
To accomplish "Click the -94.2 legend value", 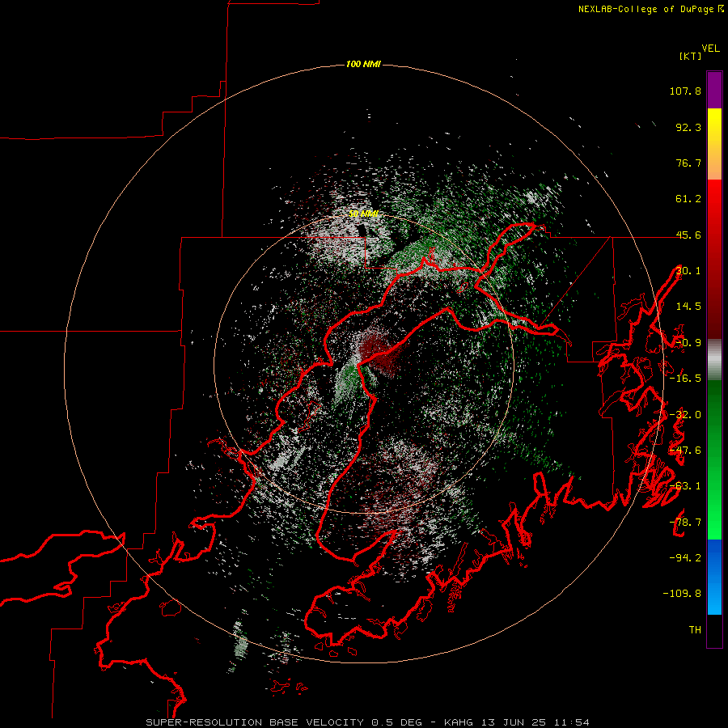I will coord(685,558).
